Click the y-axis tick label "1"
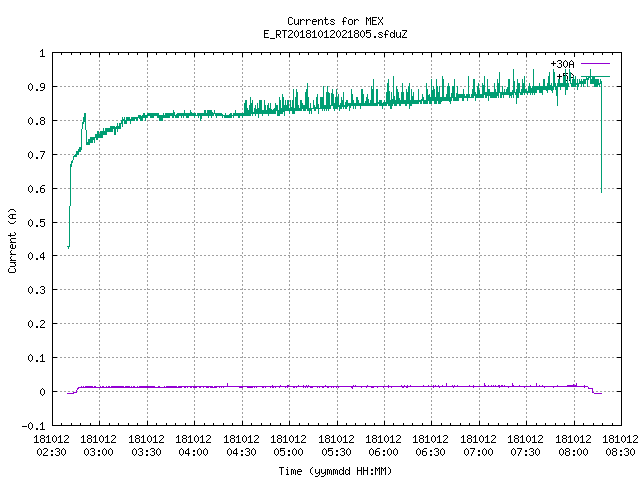The width and height of the screenshot is (640, 480). pyautogui.click(x=42, y=53)
